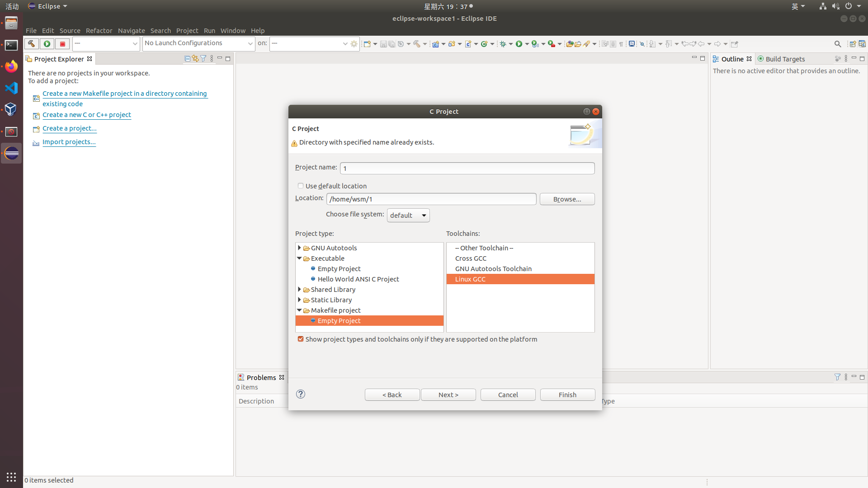868x488 pixels.
Task: Select the Outline tab
Action: click(732, 59)
